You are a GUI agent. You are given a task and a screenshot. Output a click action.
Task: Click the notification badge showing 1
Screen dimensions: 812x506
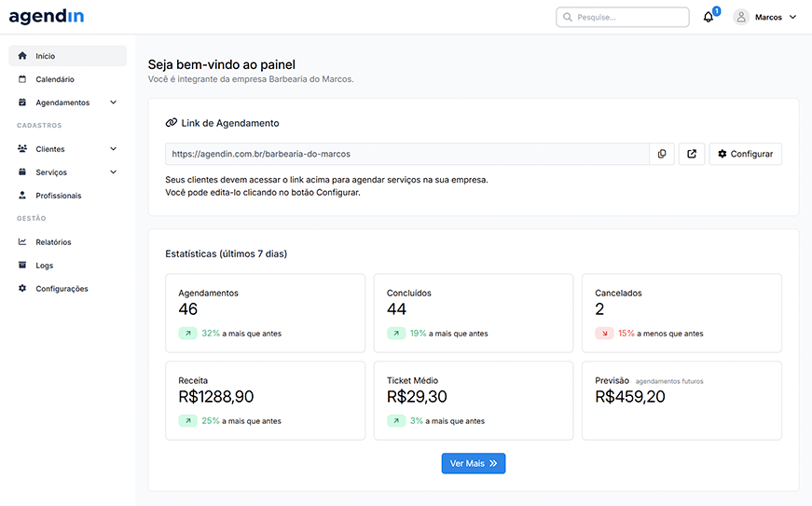tap(717, 11)
